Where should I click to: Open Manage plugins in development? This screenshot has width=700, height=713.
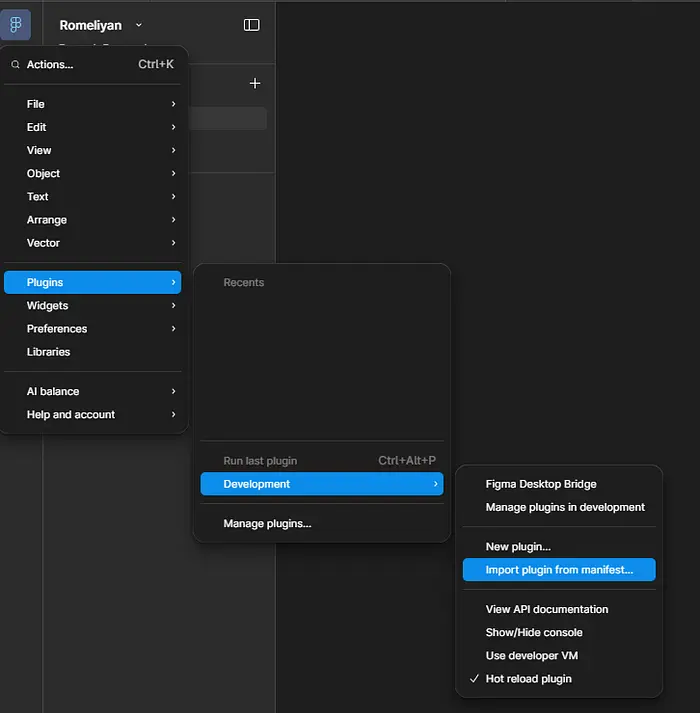[x=564, y=507]
